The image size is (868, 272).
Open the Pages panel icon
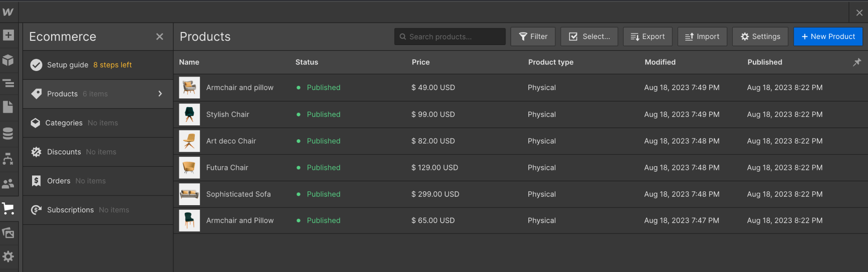click(x=8, y=107)
